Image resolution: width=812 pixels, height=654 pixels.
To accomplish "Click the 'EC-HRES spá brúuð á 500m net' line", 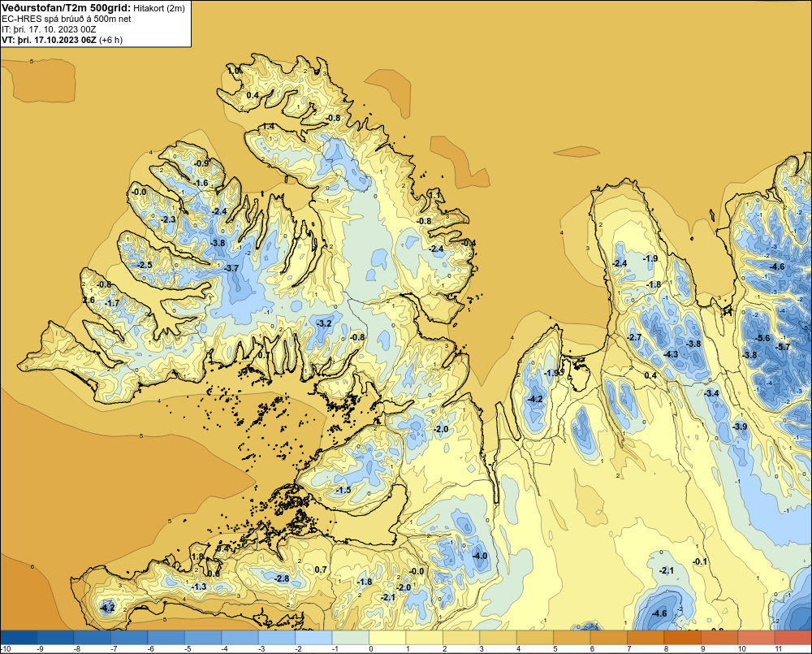I will [67, 19].
